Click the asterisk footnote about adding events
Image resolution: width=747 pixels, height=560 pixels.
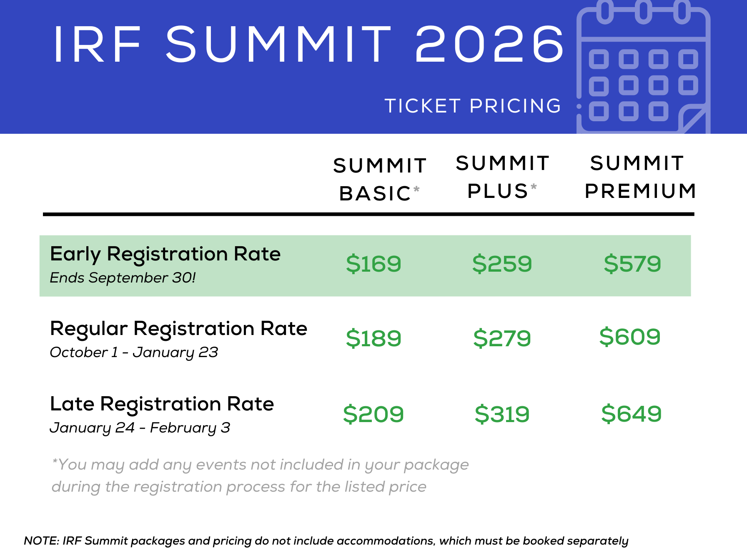(x=260, y=475)
